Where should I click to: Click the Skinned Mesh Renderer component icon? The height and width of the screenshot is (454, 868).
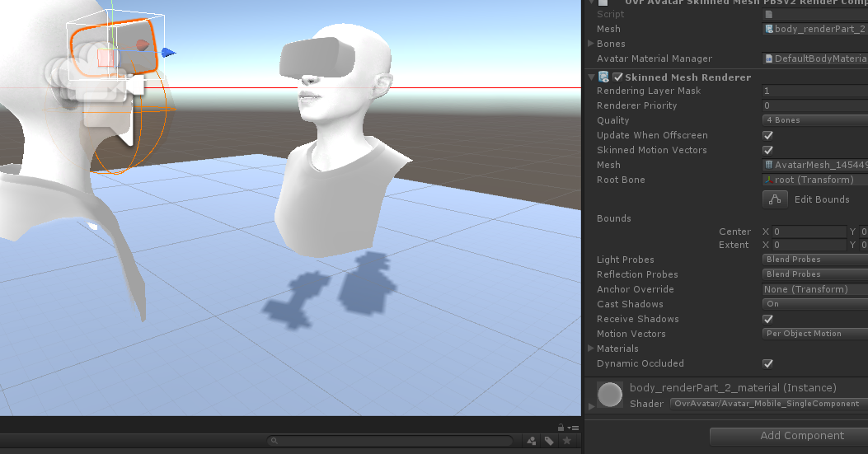604,77
